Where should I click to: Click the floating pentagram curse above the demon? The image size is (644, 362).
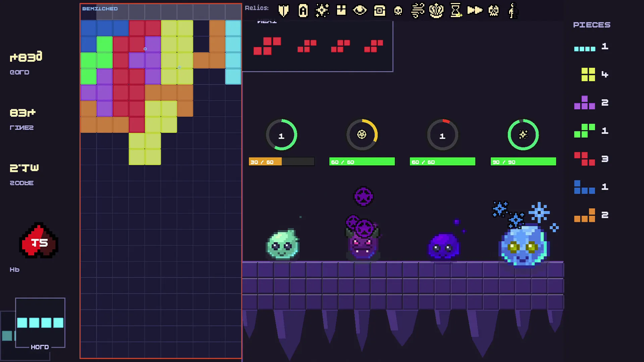(364, 196)
